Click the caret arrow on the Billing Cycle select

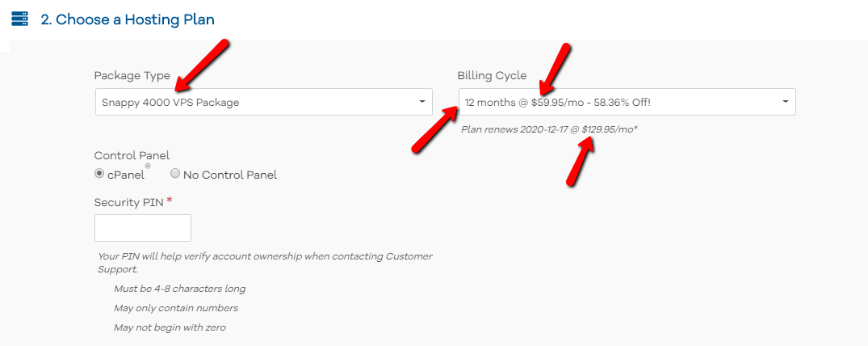click(786, 102)
